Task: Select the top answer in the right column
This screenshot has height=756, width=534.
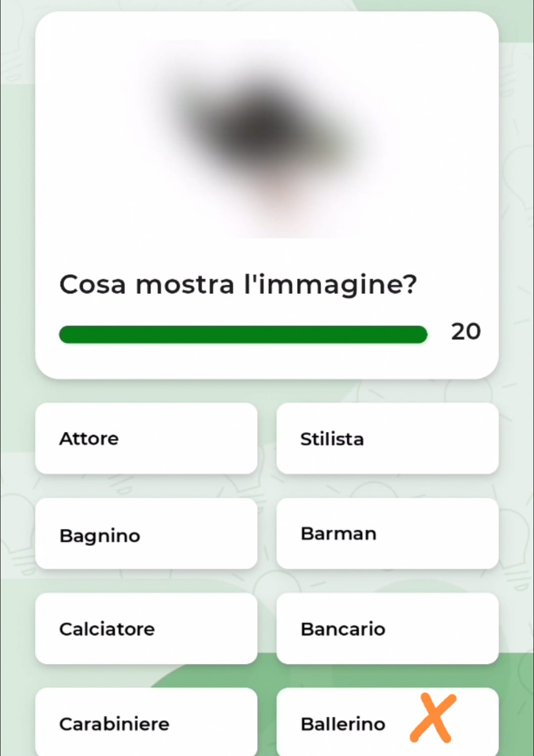Action: coord(387,438)
